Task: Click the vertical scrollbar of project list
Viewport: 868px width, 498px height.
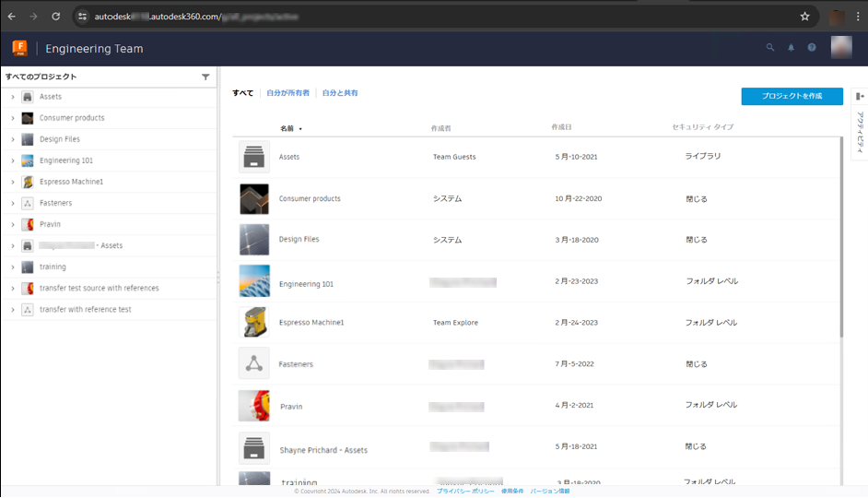Action: point(841,238)
